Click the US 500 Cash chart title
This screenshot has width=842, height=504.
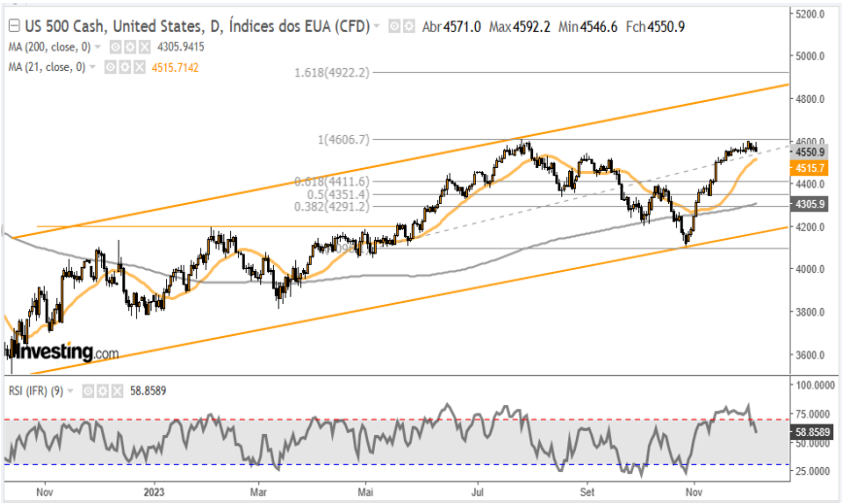tap(197, 26)
